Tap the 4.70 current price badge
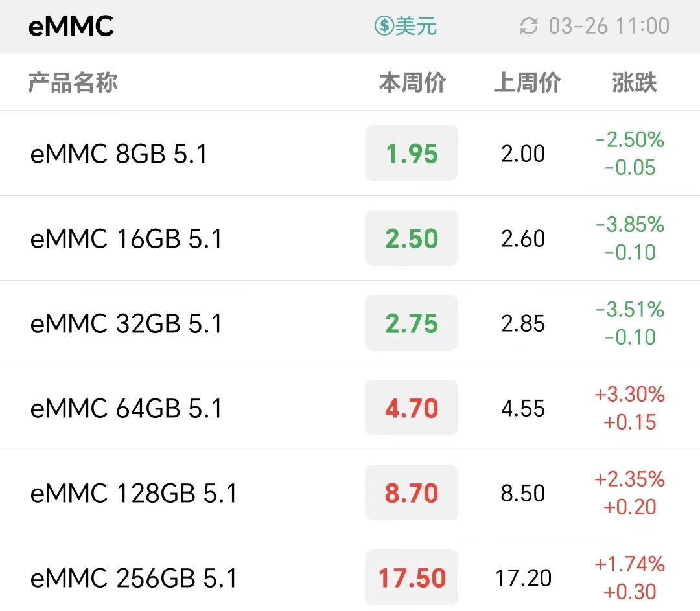Screen dimensions: 700x611 [412, 408]
